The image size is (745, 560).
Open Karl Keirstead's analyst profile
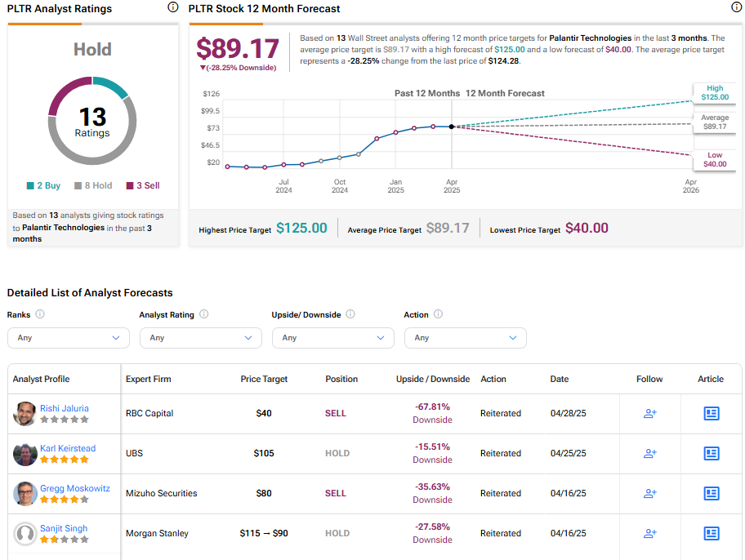pyautogui.click(x=68, y=448)
